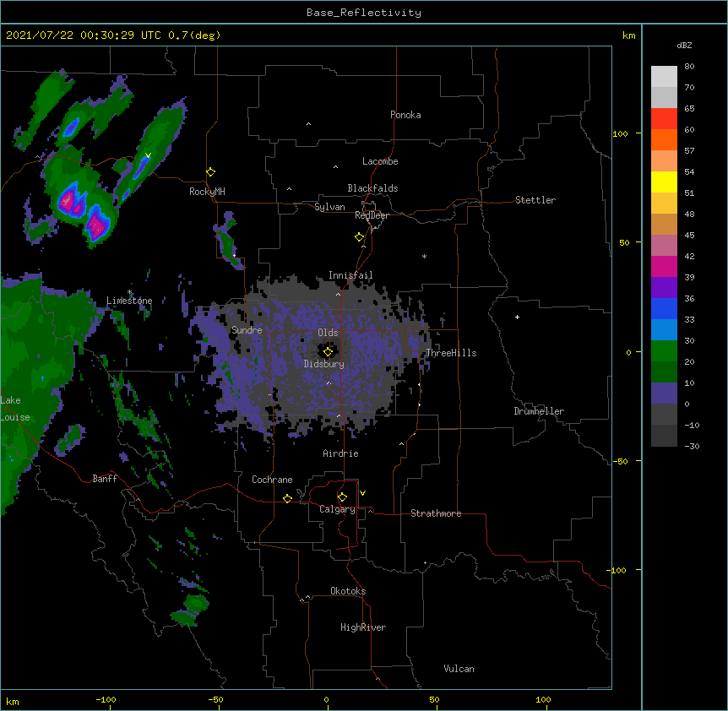
Task: Click the 80 value on the dBZ scale
Action: tap(689, 67)
